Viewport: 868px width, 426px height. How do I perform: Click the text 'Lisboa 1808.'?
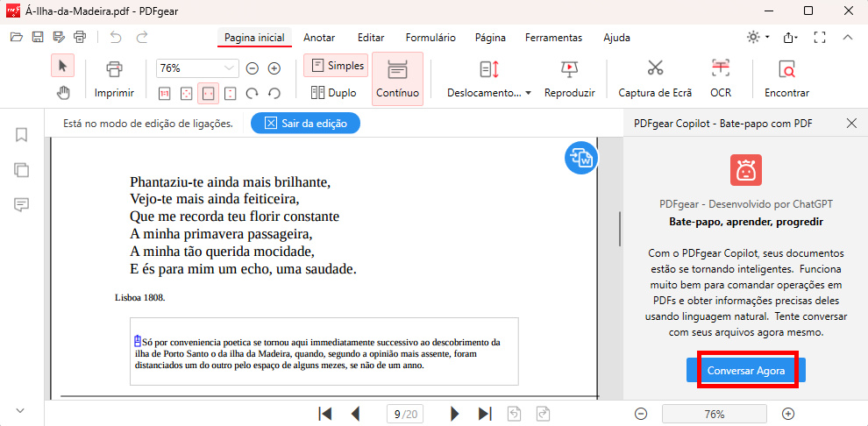[x=140, y=298]
